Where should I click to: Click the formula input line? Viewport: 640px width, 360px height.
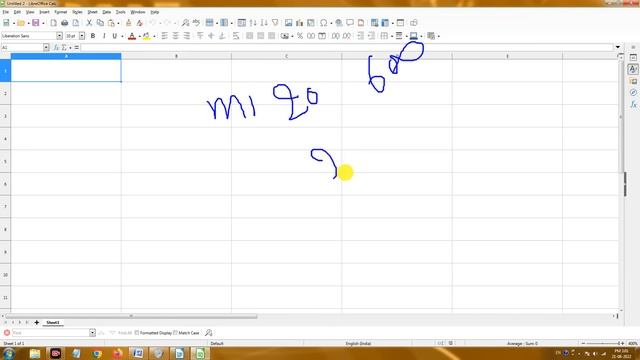coord(347,47)
